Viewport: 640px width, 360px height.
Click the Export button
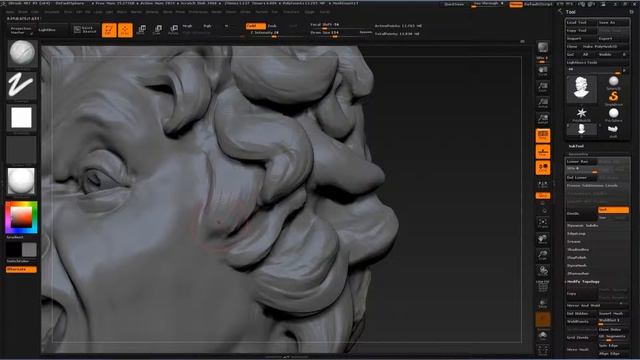[613, 38]
